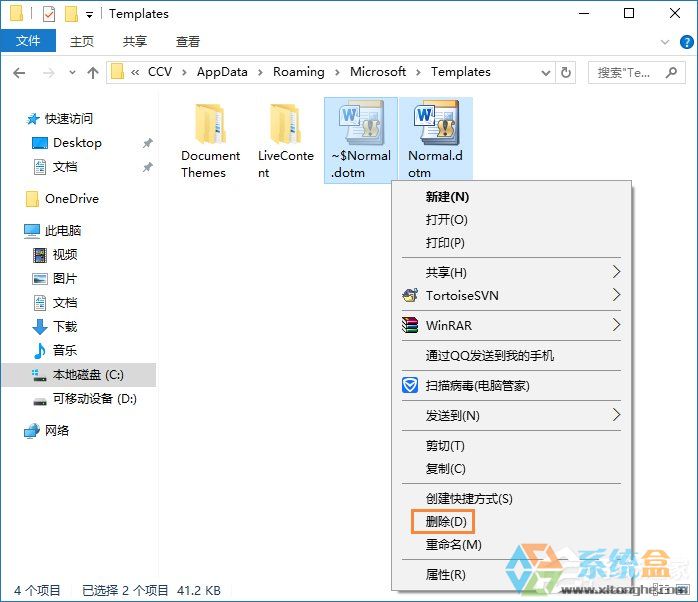Screen dimensions: 698x602
Task: Select Microsoft in the address path
Action: [x=378, y=72]
